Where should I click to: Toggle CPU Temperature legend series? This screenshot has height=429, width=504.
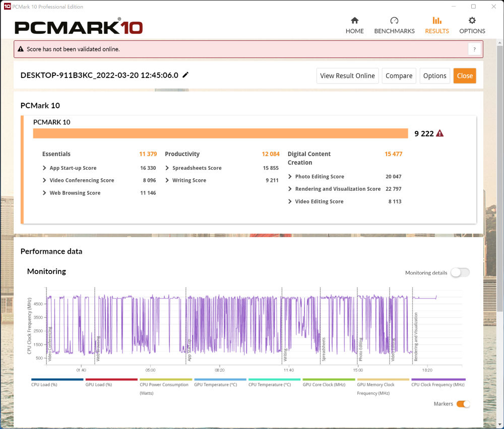coord(274,382)
